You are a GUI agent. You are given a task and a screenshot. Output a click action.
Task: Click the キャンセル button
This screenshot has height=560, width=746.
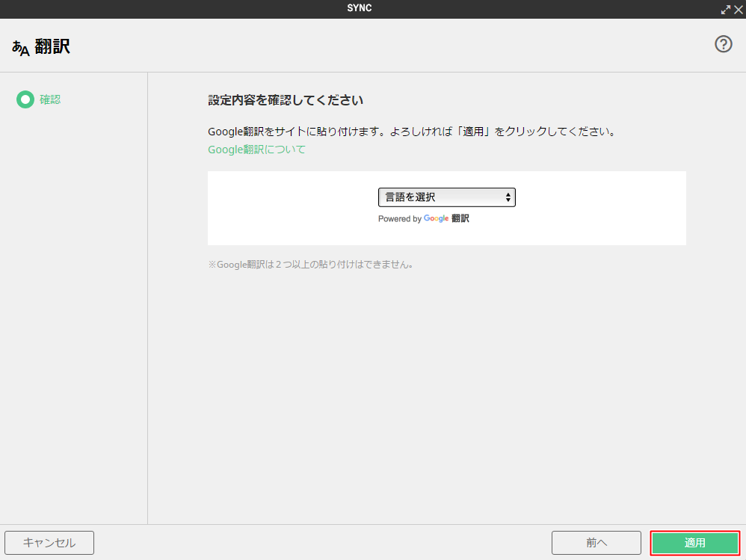click(x=49, y=543)
